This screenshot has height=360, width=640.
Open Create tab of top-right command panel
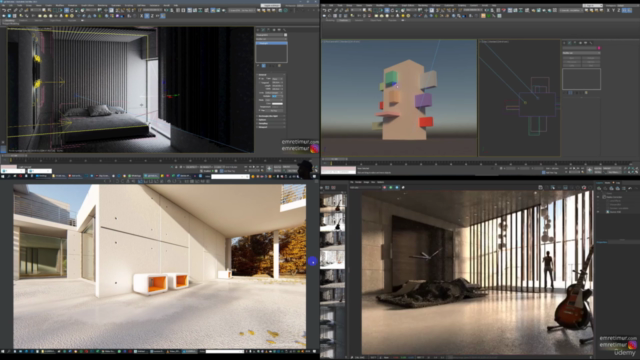tap(564, 43)
